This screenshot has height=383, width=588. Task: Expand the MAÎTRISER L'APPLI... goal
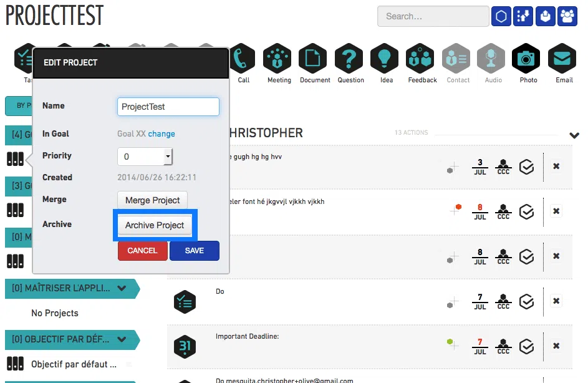(x=122, y=289)
